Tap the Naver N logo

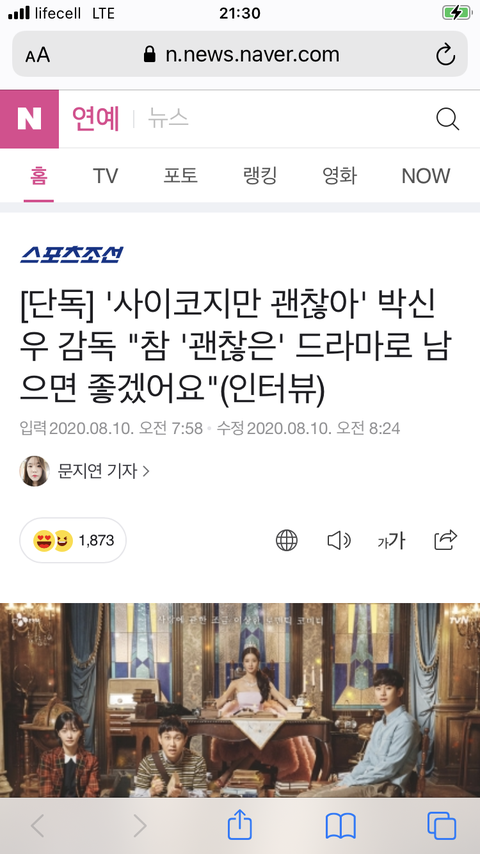29,119
